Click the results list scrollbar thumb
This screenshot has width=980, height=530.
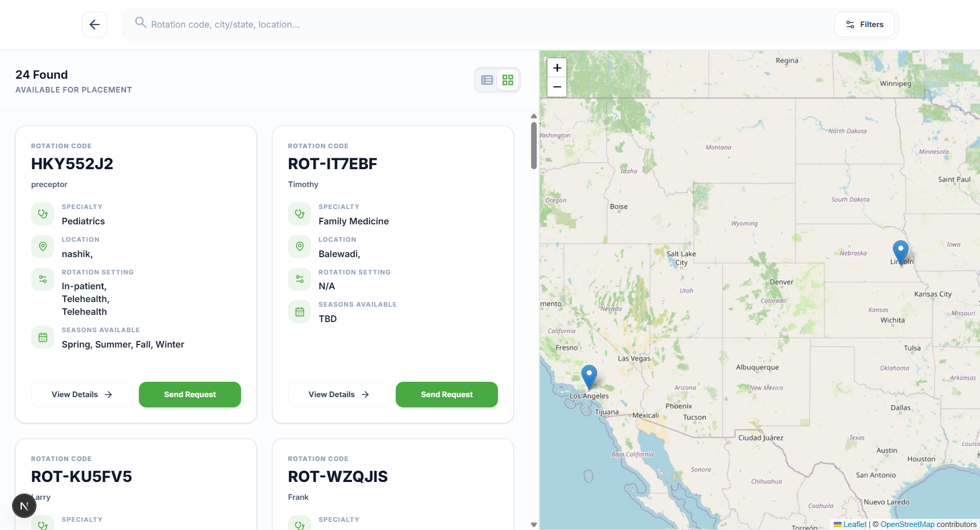pos(534,146)
